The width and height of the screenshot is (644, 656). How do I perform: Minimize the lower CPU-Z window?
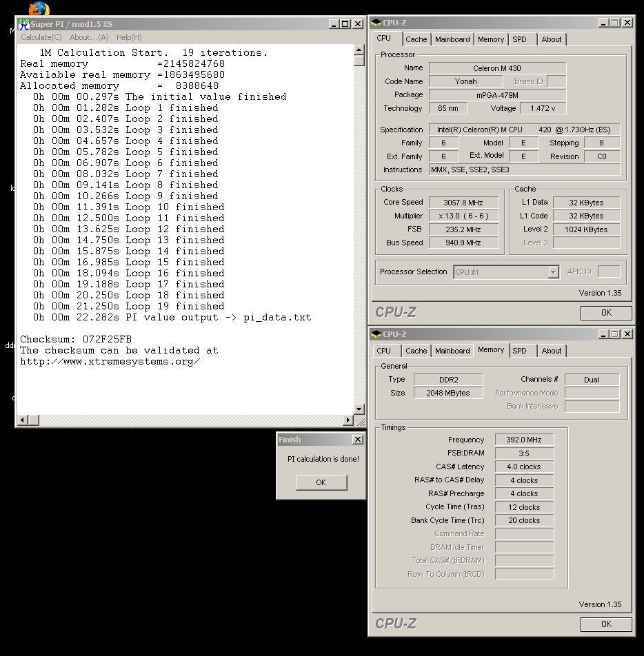pos(603,334)
